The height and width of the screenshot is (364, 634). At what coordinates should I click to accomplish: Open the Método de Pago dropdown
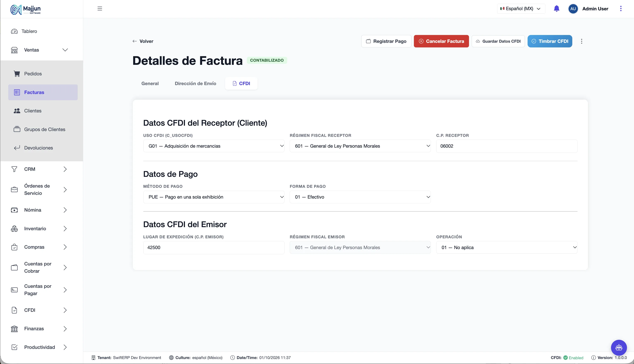214,197
